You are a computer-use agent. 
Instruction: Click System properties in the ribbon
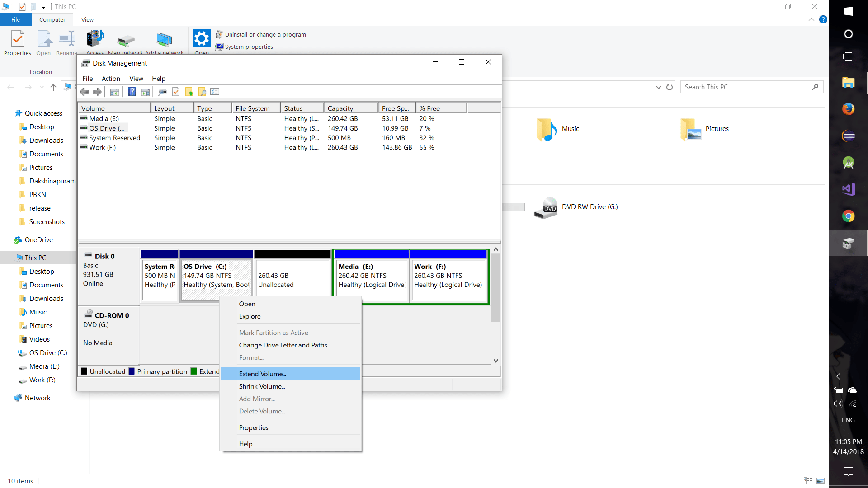(249, 47)
